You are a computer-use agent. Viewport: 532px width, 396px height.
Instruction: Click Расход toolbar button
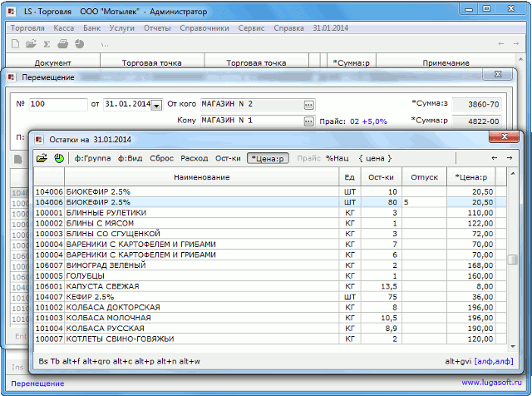pos(194,158)
